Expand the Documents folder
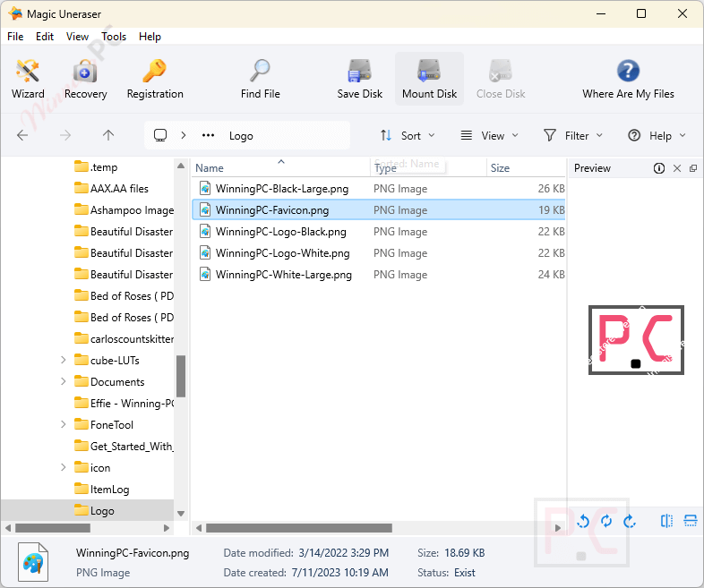This screenshot has height=588, width=704. click(64, 381)
